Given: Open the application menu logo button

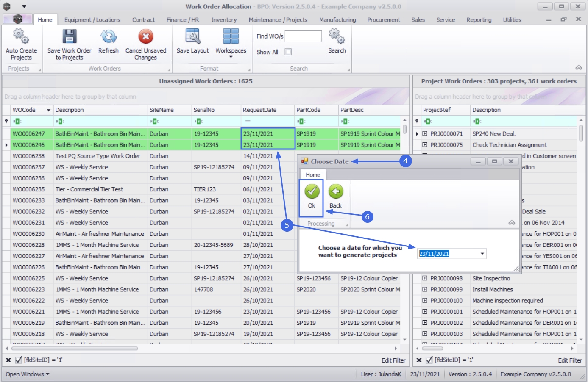Looking at the screenshot, I should click(x=17, y=19).
